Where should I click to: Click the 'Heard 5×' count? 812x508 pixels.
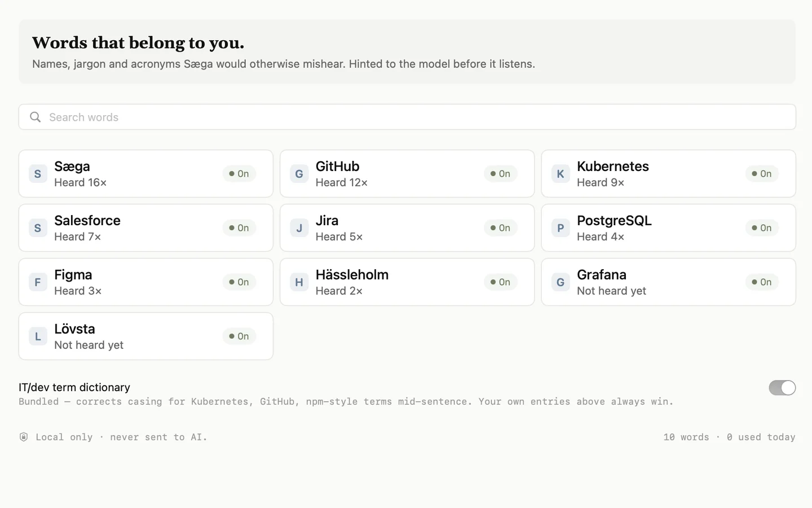coord(339,237)
